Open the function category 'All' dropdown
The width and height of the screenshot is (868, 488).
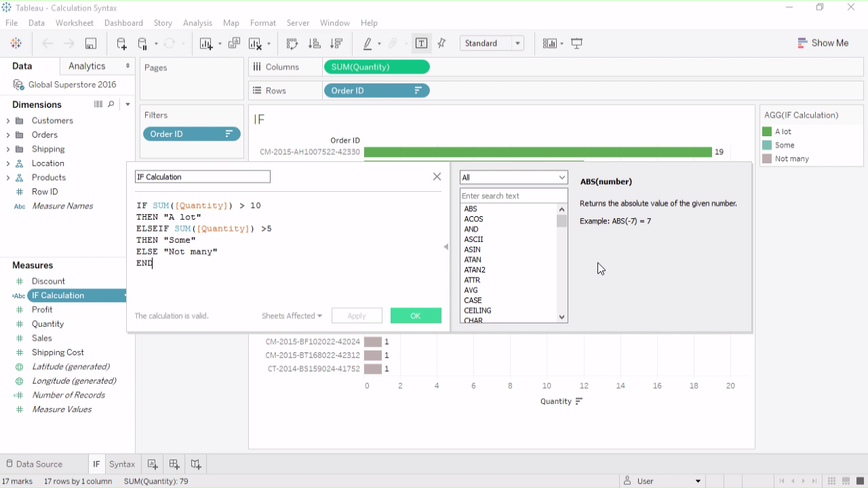tap(513, 178)
